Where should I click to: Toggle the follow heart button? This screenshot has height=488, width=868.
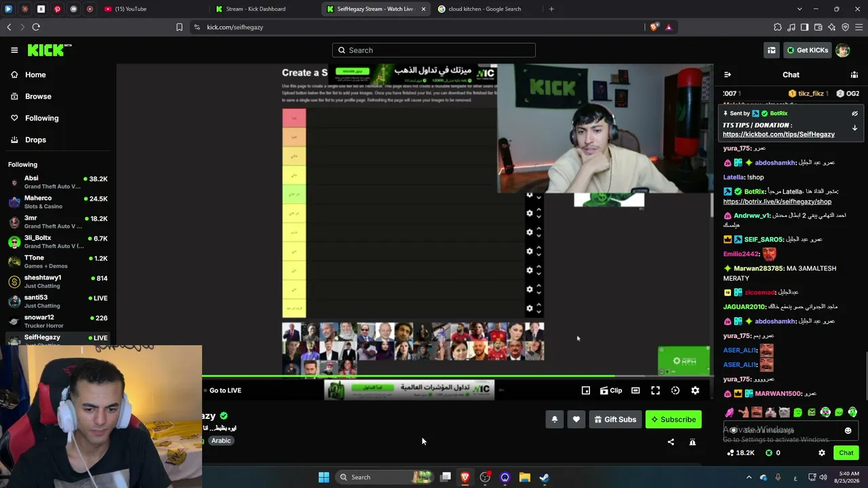pos(576,420)
